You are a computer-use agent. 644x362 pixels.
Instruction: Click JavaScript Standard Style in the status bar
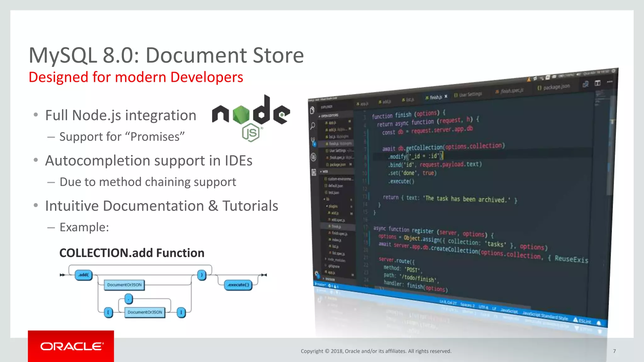click(x=545, y=315)
